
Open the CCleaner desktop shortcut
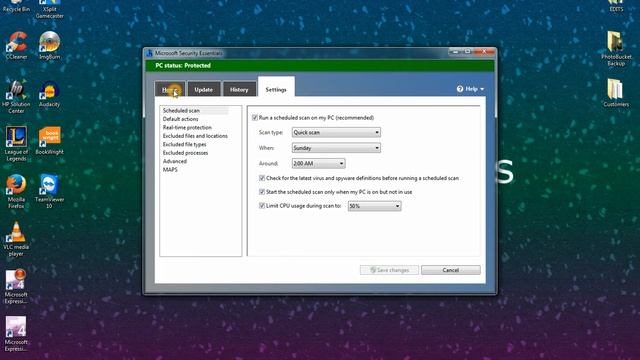coord(16,45)
